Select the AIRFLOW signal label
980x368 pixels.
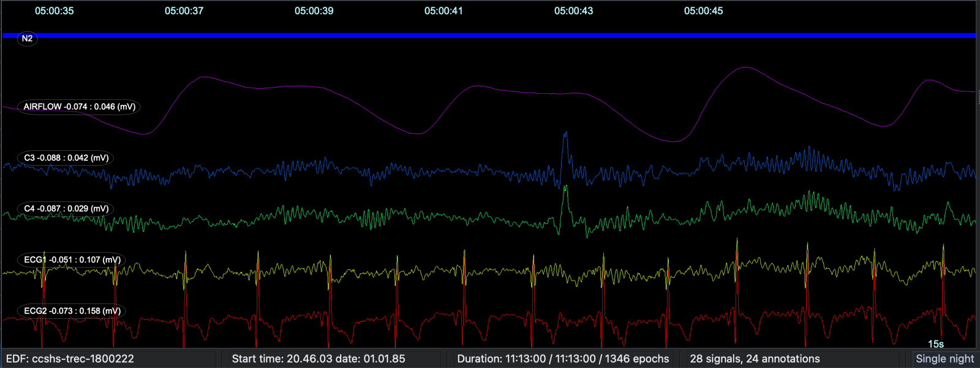[79, 107]
